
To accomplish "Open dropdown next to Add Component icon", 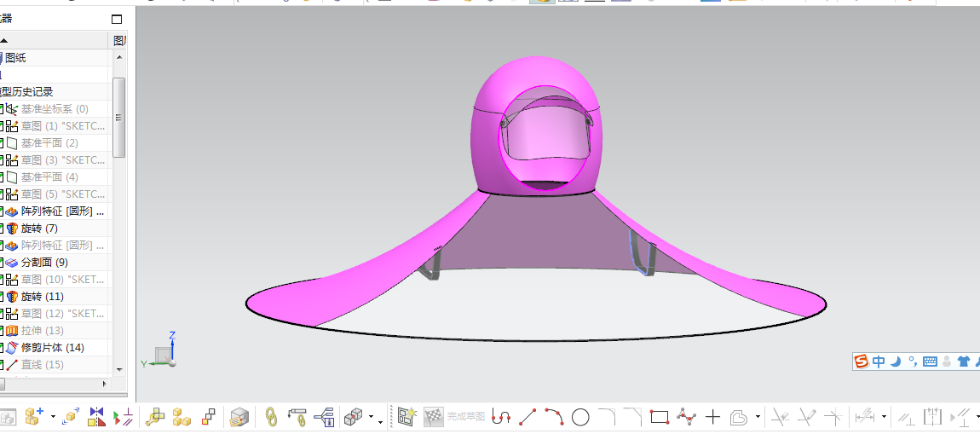I will 53,417.
